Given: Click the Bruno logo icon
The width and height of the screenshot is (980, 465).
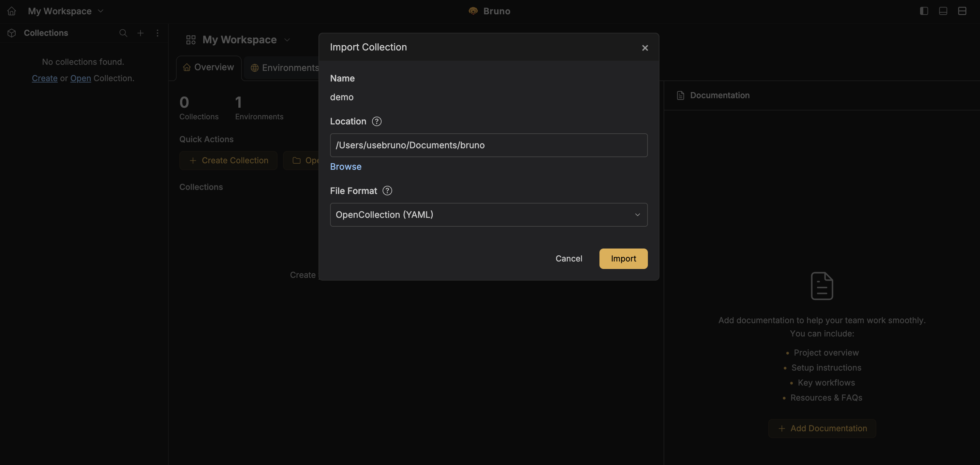Looking at the screenshot, I should pyautogui.click(x=473, y=11).
